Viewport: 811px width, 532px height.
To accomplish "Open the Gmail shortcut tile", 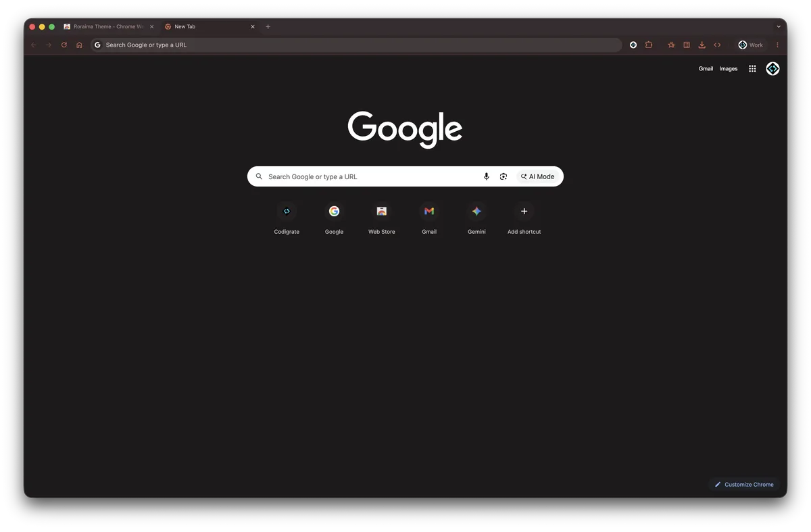I will [x=429, y=219].
